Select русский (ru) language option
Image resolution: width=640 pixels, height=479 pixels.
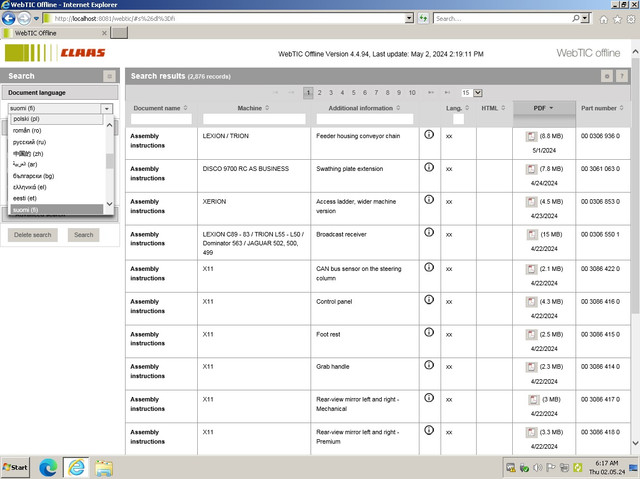tap(29, 142)
